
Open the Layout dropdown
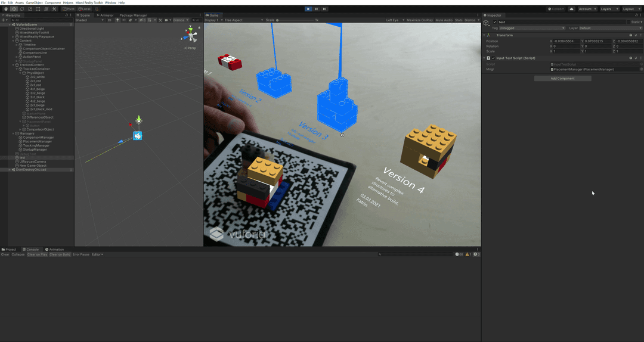[x=631, y=8]
